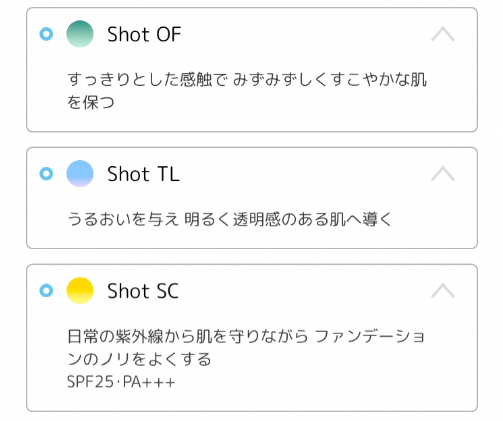Select the Shot OF blue ring marker

pyautogui.click(x=46, y=34)
